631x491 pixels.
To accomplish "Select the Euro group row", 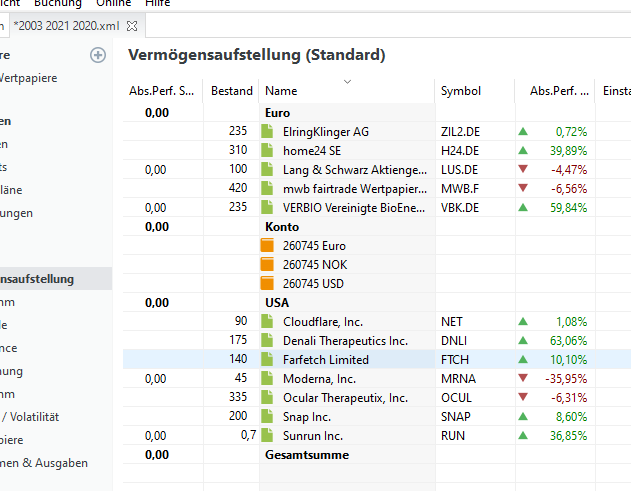I will point(377,113).
